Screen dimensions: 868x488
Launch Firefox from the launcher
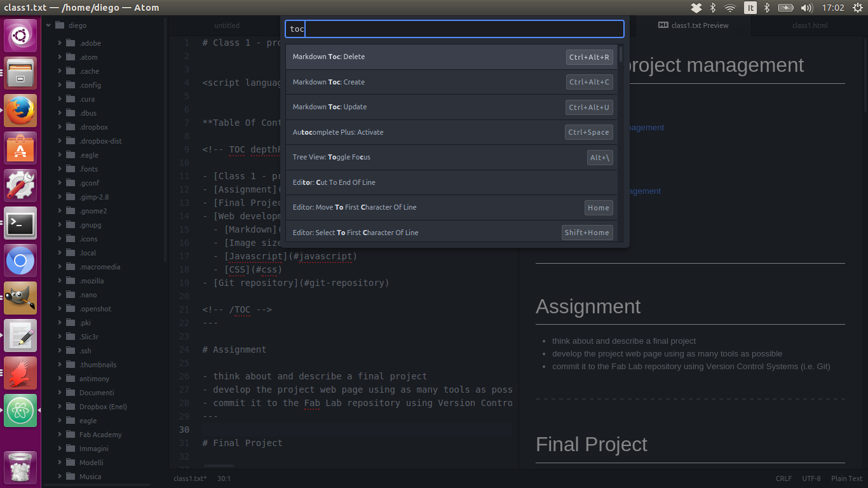point(21,111)
